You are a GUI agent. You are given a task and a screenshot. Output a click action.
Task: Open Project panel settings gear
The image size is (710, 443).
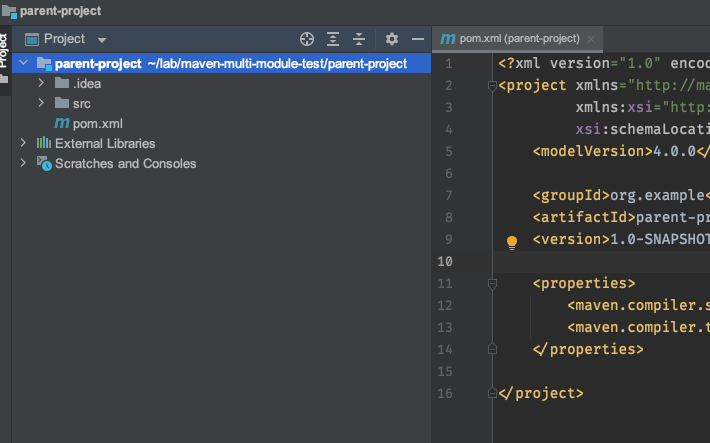[392, 39]
